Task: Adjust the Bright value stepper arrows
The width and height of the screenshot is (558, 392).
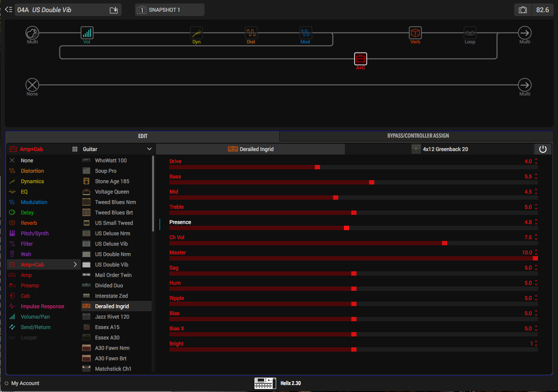Action: click(x=536, y=344)
